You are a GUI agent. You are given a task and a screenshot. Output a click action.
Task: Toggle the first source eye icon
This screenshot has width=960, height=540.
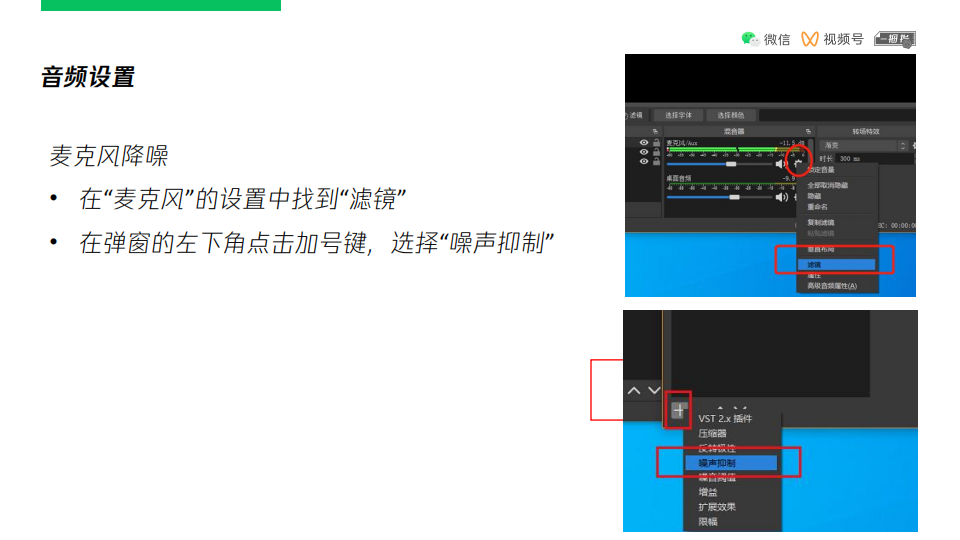(x=643, y=143)
